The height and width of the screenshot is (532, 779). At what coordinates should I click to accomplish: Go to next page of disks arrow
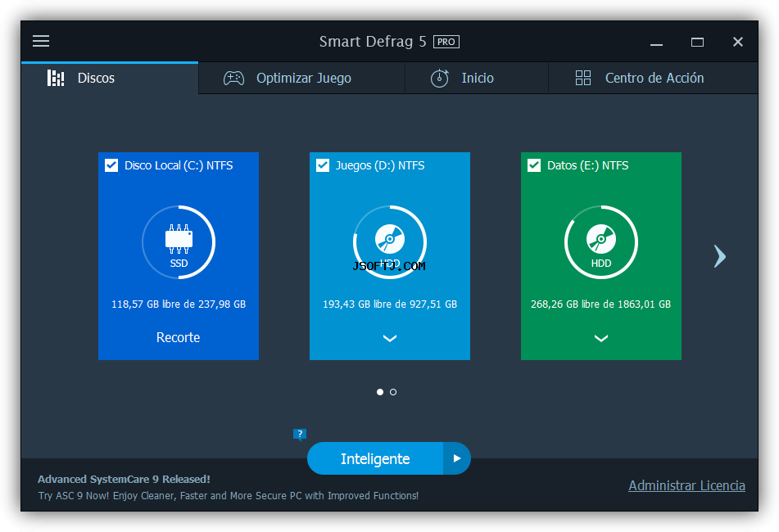pos(720,256)
